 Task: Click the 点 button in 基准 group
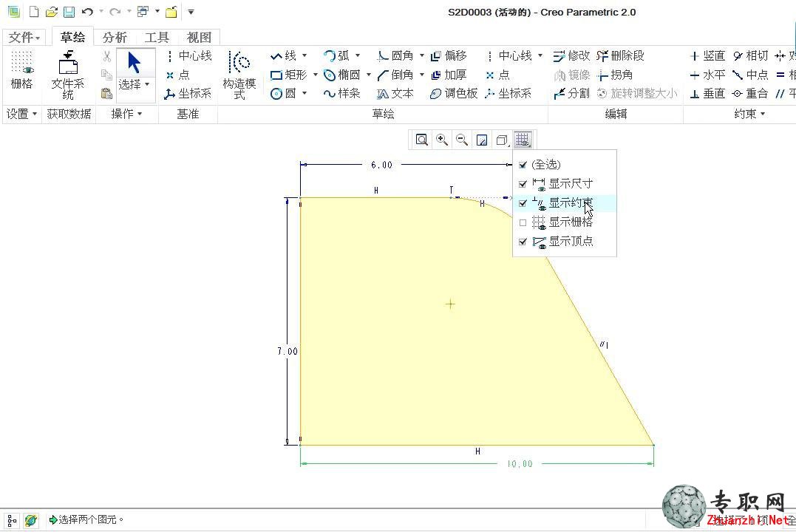click(177, 75)
